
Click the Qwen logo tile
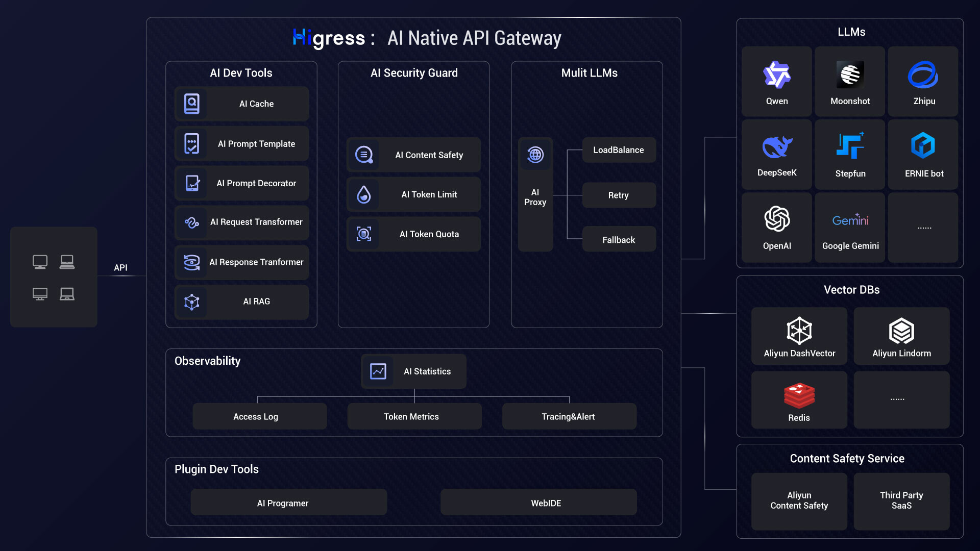click(x=776, y=82)
